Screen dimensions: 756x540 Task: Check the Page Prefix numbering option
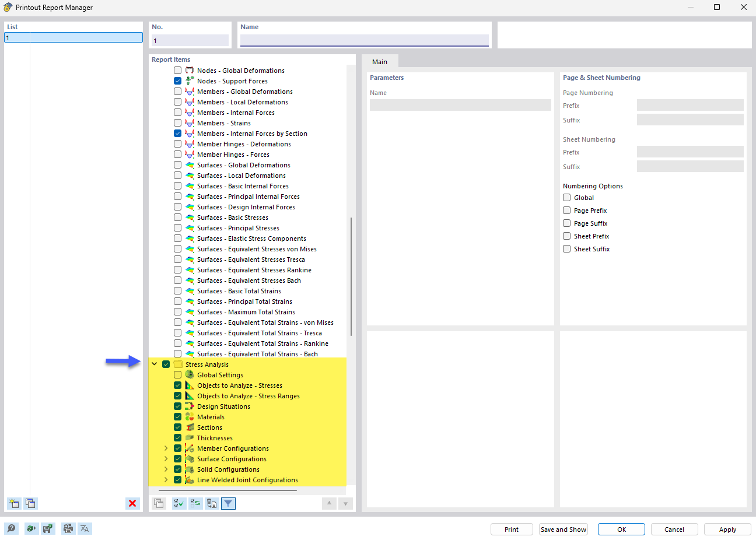point(566,210)
